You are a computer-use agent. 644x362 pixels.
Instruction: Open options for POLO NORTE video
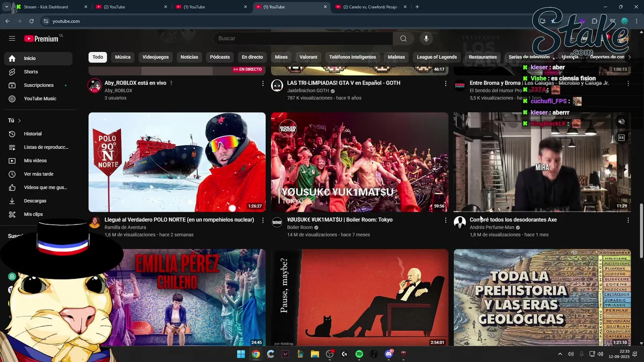click(x=263, y=220)
